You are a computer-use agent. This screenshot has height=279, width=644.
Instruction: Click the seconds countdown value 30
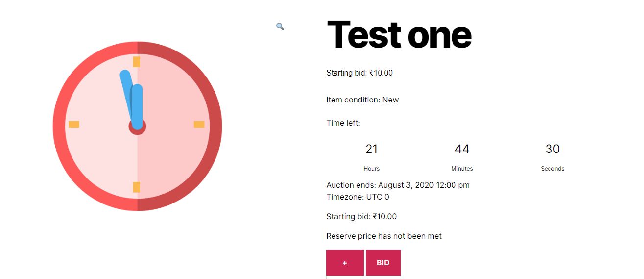point(552,149)
